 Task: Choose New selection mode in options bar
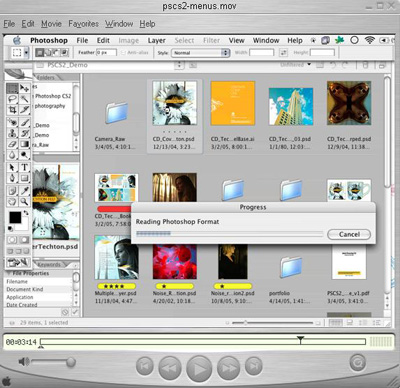[40, 53]
